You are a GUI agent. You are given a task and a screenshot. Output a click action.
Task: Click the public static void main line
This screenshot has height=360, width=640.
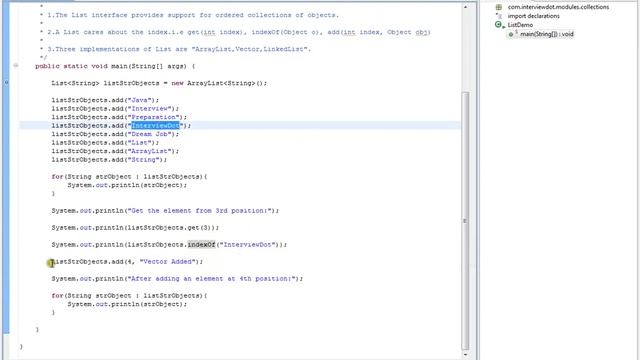(x=116, y=66)
